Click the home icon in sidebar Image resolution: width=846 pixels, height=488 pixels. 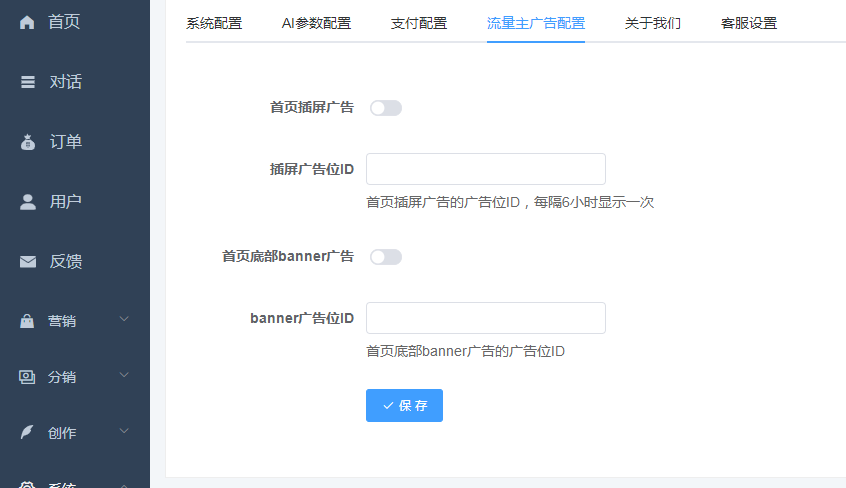pyautogui.click(x=27, y=22)
